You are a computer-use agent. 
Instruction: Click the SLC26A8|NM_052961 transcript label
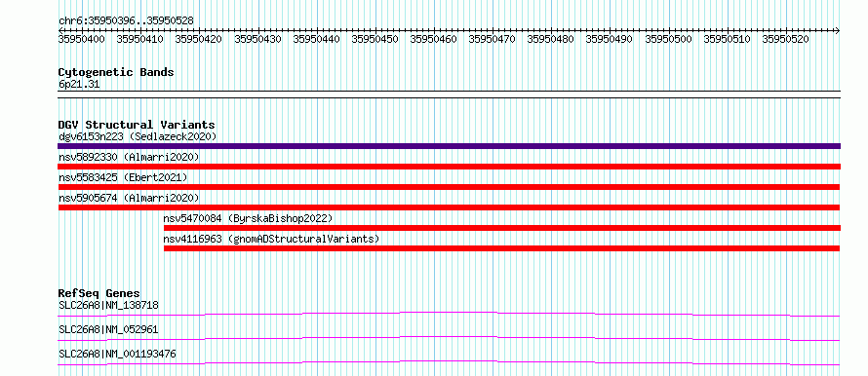(x=108, y=329)
